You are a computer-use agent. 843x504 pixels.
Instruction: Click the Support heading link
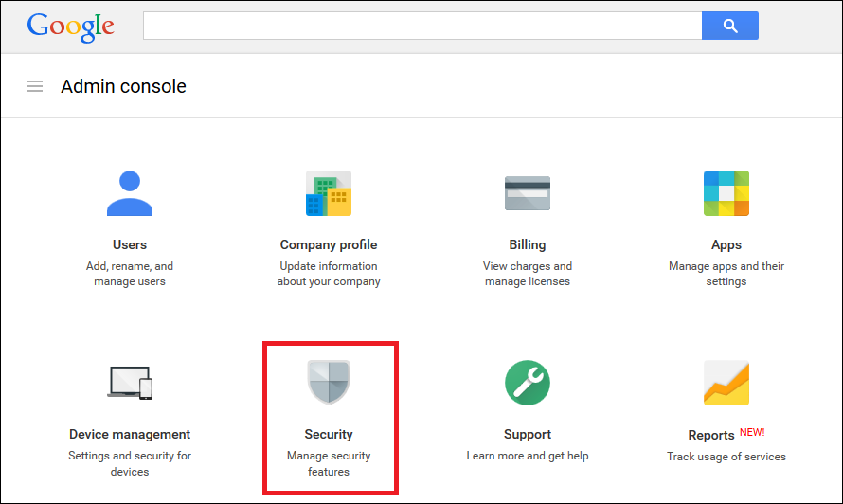pos(528,435)
